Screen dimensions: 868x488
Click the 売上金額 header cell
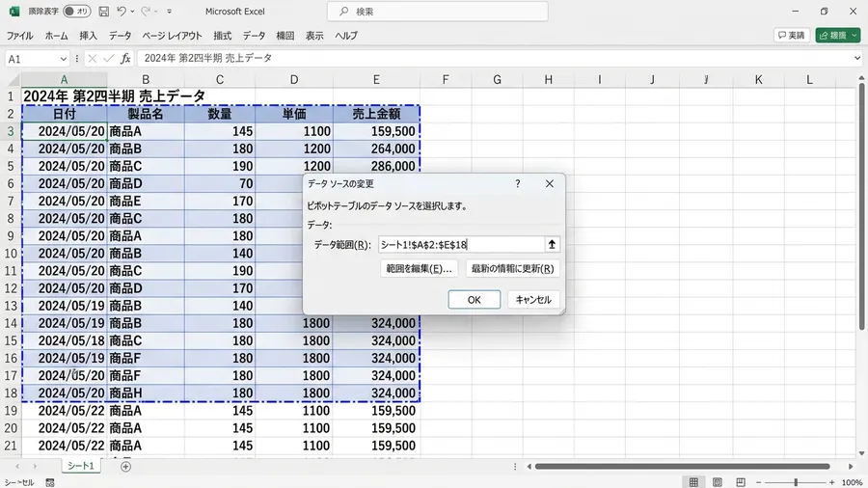pyautogui.click(x=376, y=114)
